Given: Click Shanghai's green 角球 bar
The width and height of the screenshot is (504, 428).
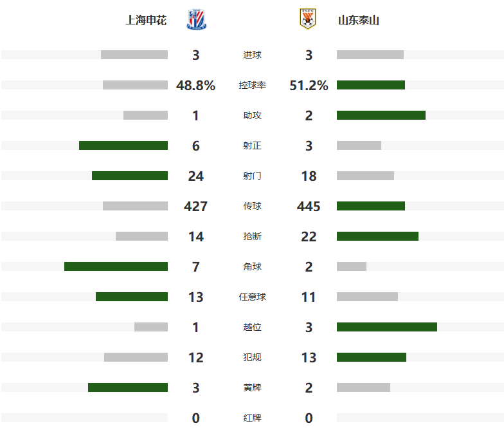Looking at the screenshot, I should tap(116, 266).
